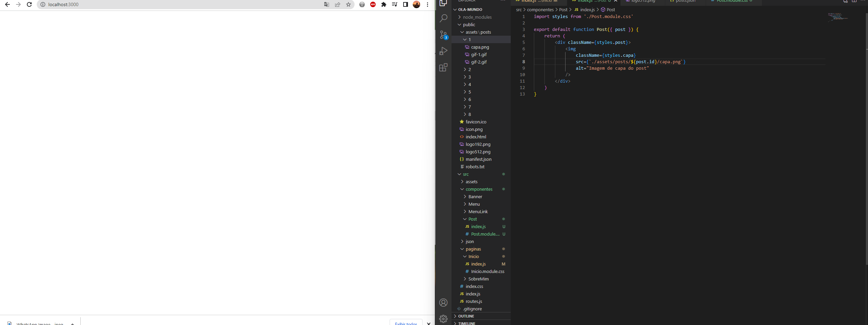This screenshot has height=325, width=868.
Task: Collapse the src folder
Action: click(x=481, y=174)
